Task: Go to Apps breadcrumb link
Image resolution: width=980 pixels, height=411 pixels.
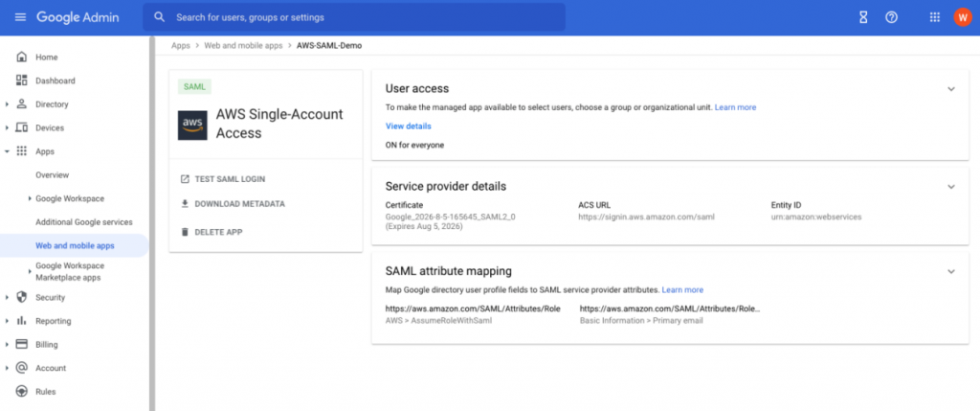Action: tap(180, 45)
